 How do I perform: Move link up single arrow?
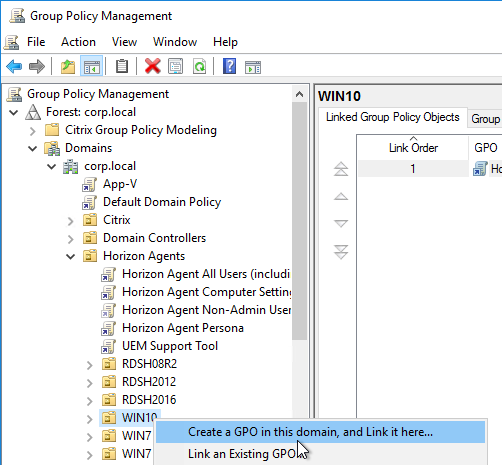click(x=341, y=196)
